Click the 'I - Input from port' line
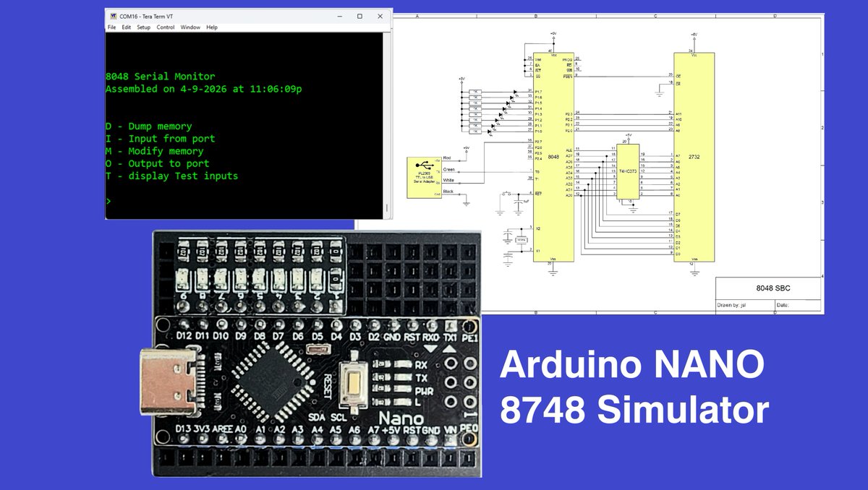Image resolution: width=868 pixels, height=490 pixels. (x=160, y=139)
